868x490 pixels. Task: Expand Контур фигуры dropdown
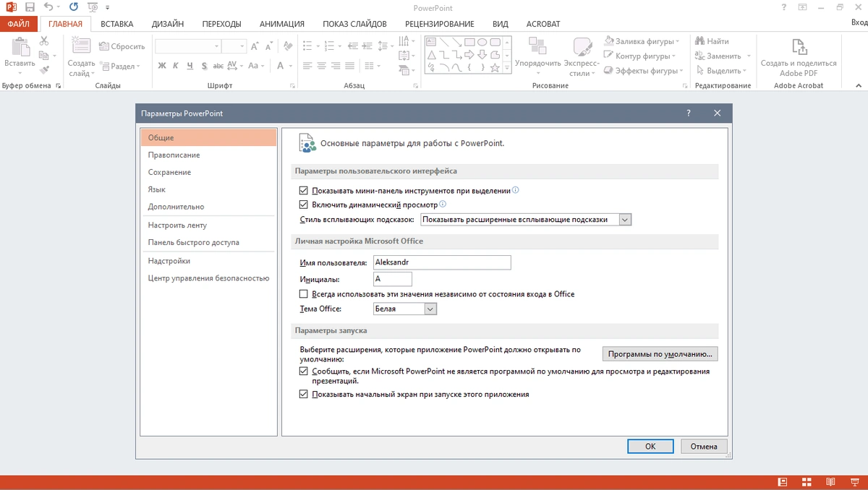coord(673,56)
